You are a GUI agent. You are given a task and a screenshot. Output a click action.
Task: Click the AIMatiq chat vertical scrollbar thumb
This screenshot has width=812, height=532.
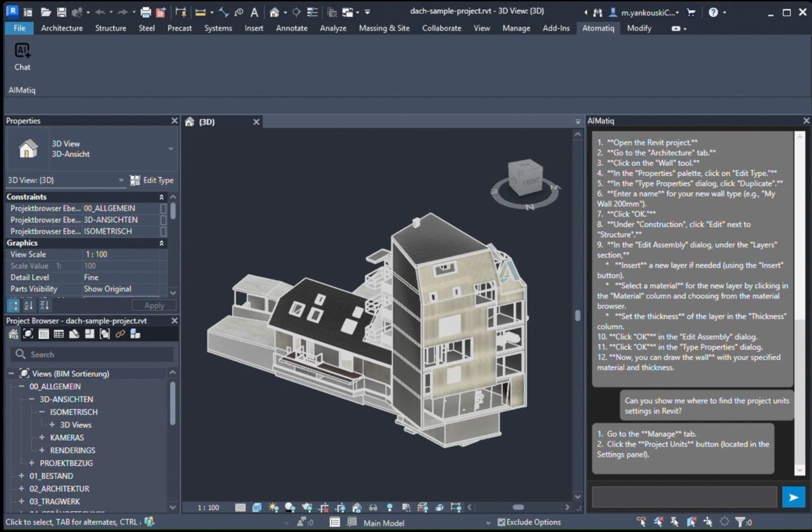click(x=799, y=394)
